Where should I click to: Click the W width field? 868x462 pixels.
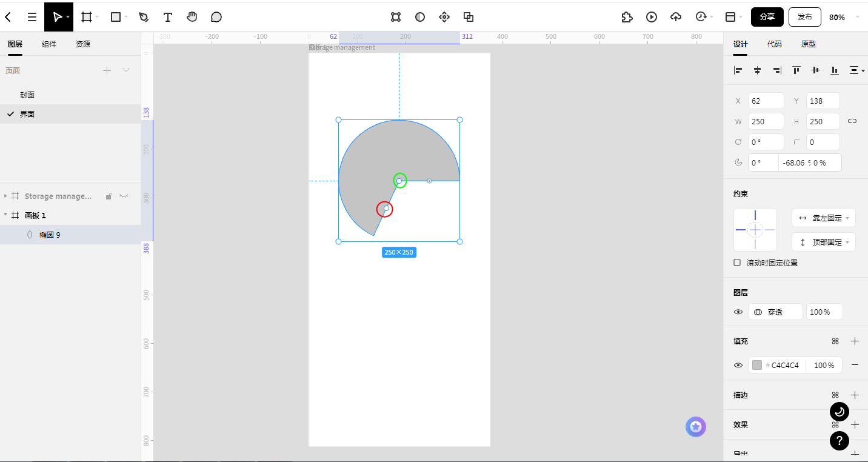click(766, 121)
